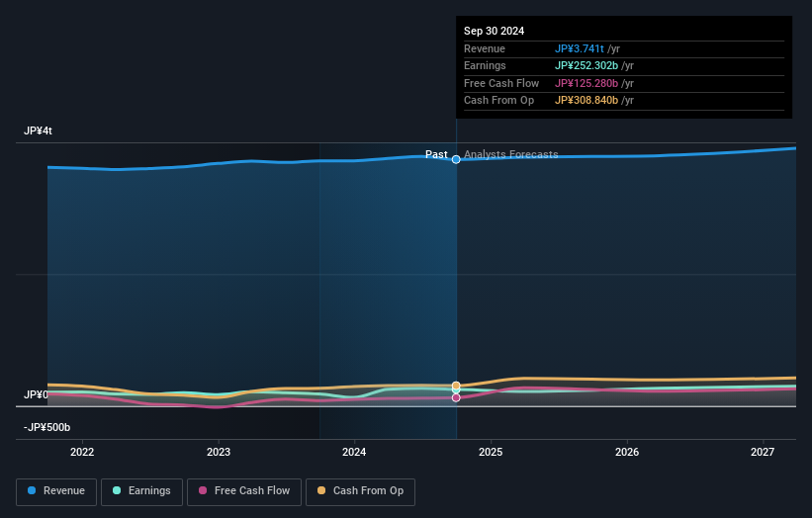This screenshot has height=518, width=812.
Task: Click the JP¥125.280b free cash flow value
Action: 586,83
